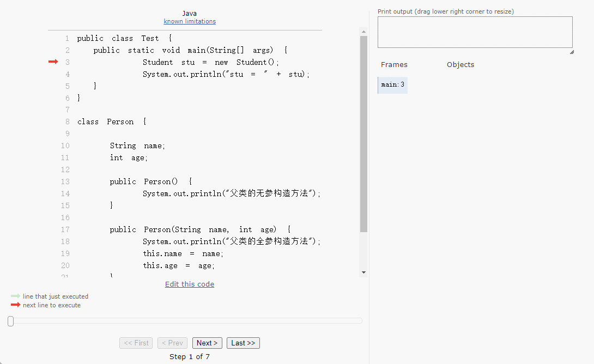Click the code pane vertical scrollbar thumb
This screenshot has width=594, height=364.
click(x=363, y=134)
